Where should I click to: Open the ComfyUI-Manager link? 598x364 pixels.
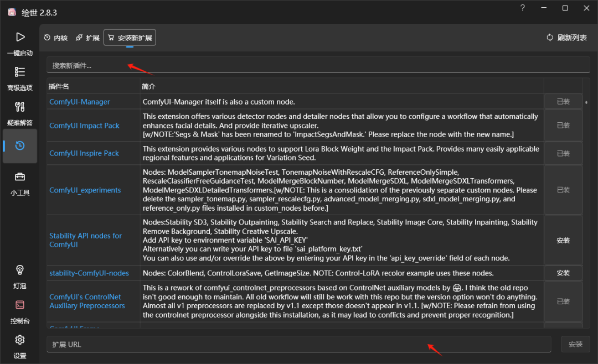click(79, 102)
